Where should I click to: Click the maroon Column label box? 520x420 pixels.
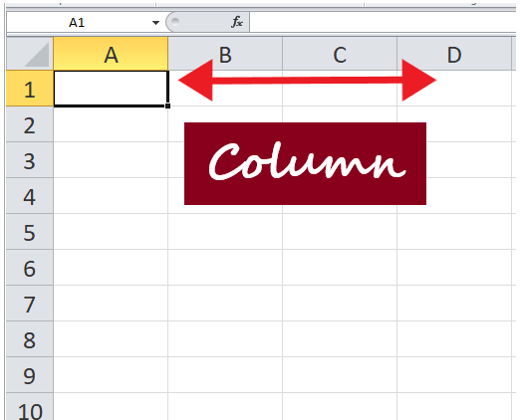point(305,163)
